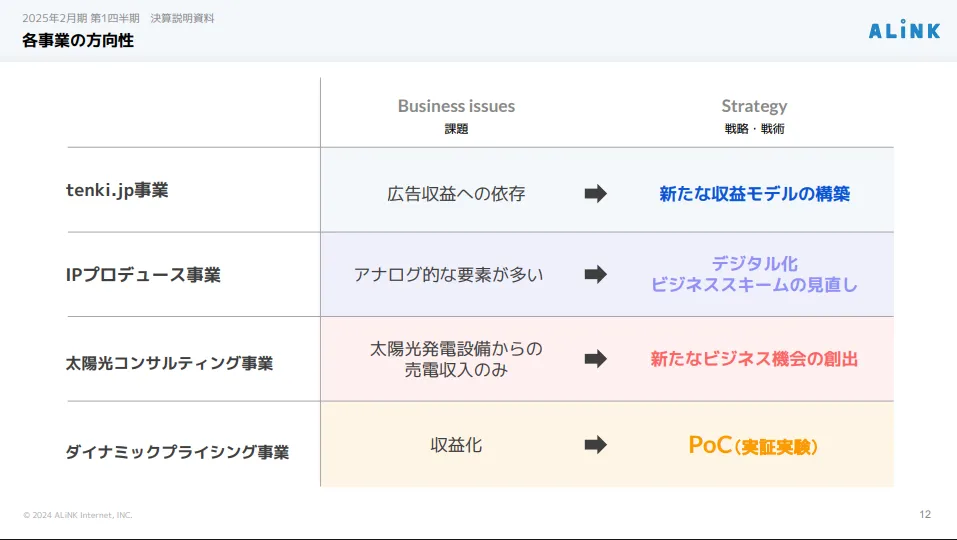Click the Business issues column heading
This screenshot has height=540, width=957.
click(x=457, y=106)
